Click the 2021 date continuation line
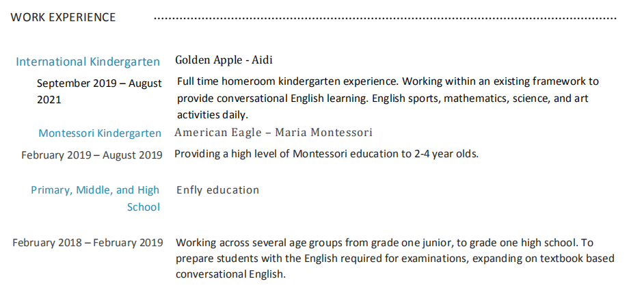This screenshot has width=644, height=290. pyautogui.click(x=49, y=100)
